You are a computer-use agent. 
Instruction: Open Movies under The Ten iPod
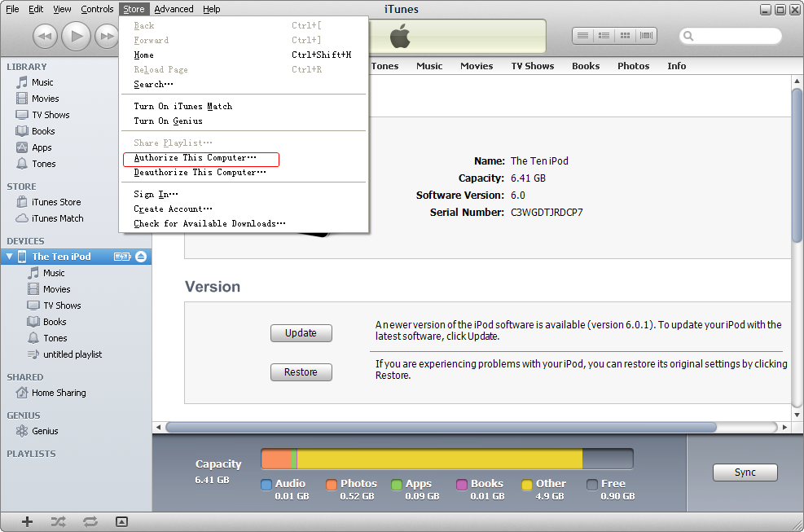point(56,289)
